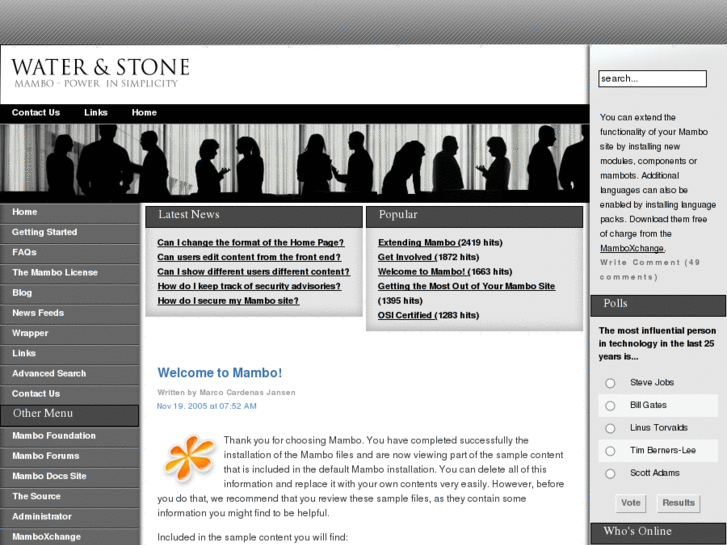Image resolution: width=727 pixels, height=545 pixels.
Task: Open Blog in the sidebar menu
Action: click(70, 293)
